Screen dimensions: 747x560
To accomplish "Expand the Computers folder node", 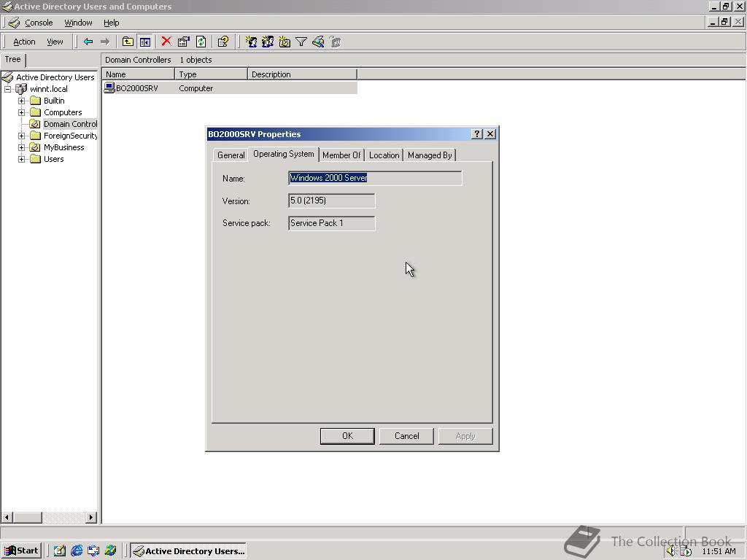I will point(21,112).
